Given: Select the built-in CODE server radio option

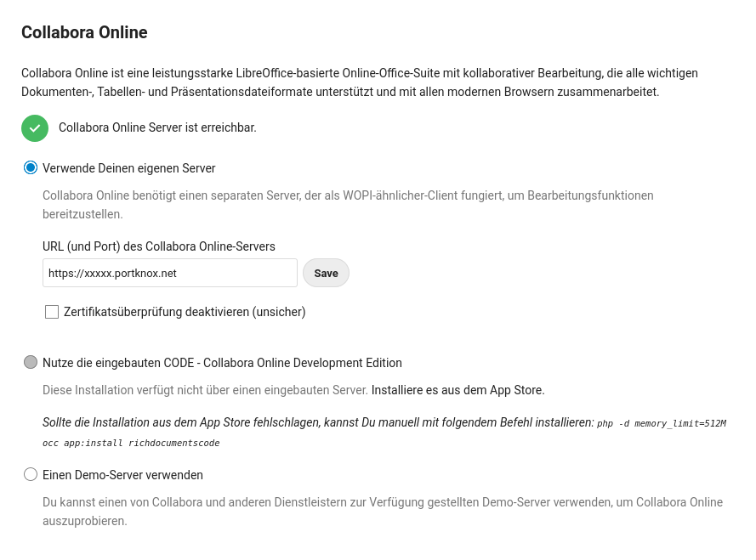Looking at the screenshot, I should [x=31, y=362].
